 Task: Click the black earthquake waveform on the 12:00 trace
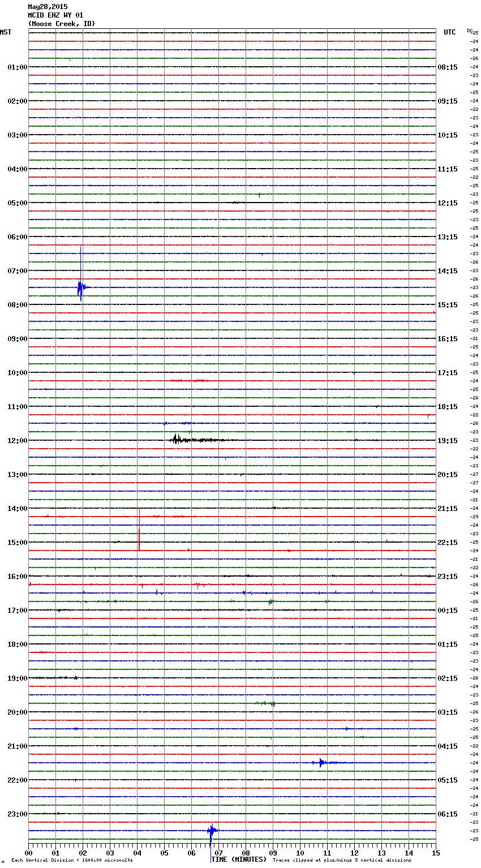point(177,440)
